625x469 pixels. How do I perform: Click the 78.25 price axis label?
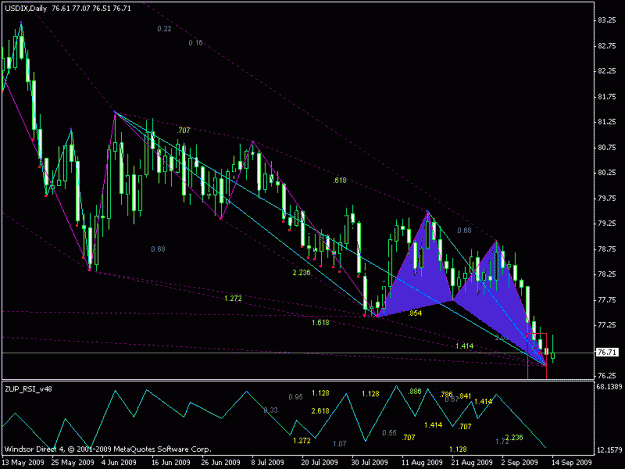(x=607, y=274)
